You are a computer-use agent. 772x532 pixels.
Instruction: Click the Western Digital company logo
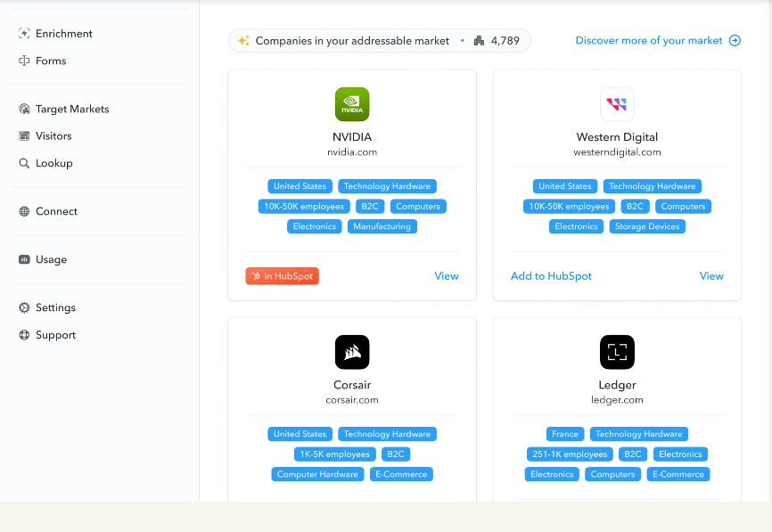pos(617,104)
